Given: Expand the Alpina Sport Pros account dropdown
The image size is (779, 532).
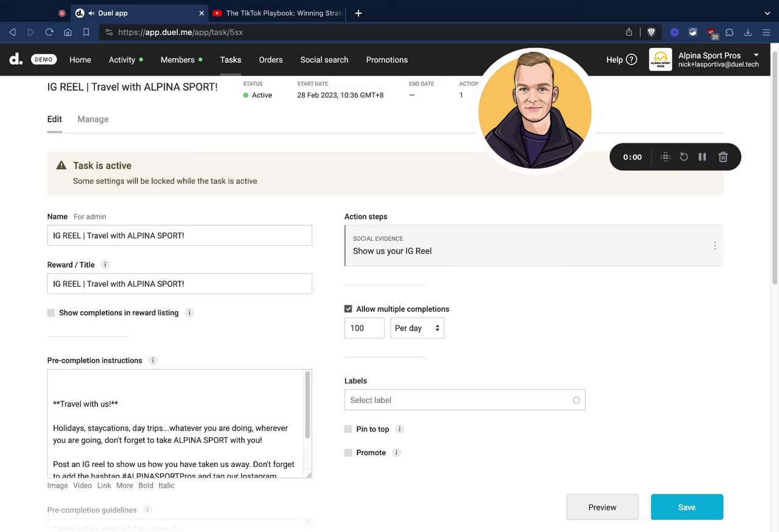Looking at the screenshot, I should [x=756, y=55].
